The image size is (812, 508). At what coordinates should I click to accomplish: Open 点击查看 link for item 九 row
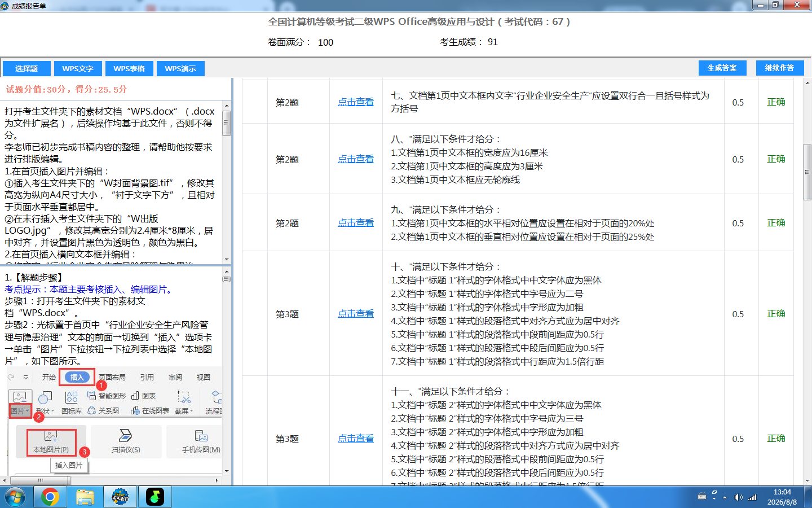pyautogui.click(x=356, y=223)
